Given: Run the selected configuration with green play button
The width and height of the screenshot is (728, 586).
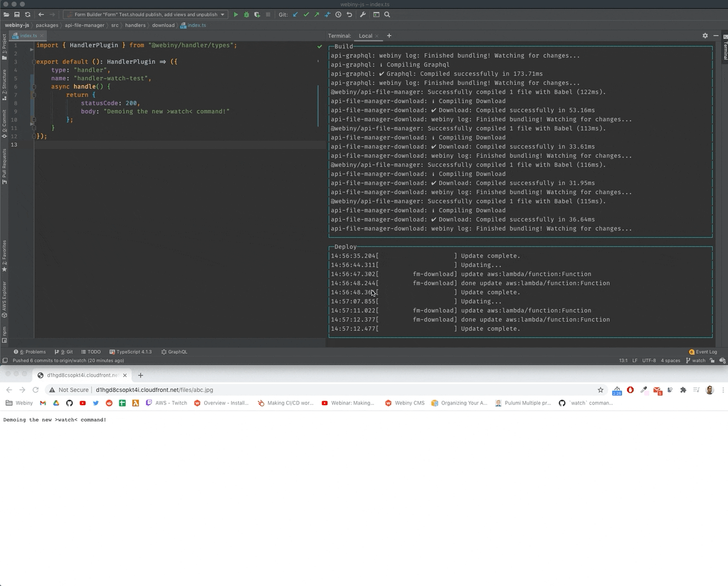Looking at the screenshot, I should click(236, 14).
